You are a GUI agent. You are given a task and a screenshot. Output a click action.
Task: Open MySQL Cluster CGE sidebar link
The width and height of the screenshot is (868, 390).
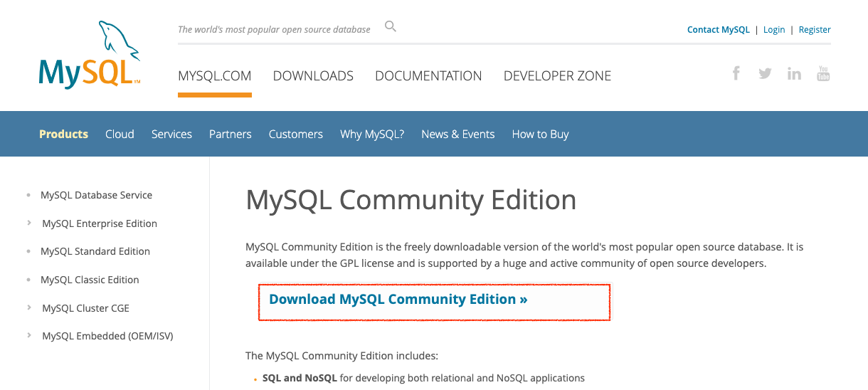point(86,308)
